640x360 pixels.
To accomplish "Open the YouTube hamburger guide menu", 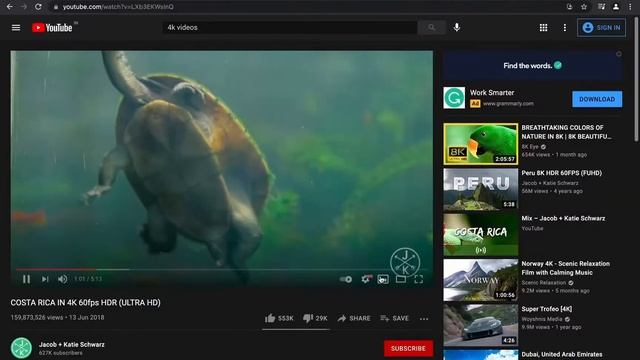I will click(x=16, y=28).
